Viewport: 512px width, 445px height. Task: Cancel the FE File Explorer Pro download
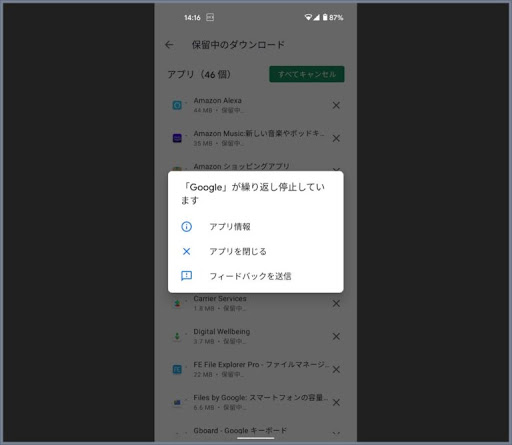(336, 369)
